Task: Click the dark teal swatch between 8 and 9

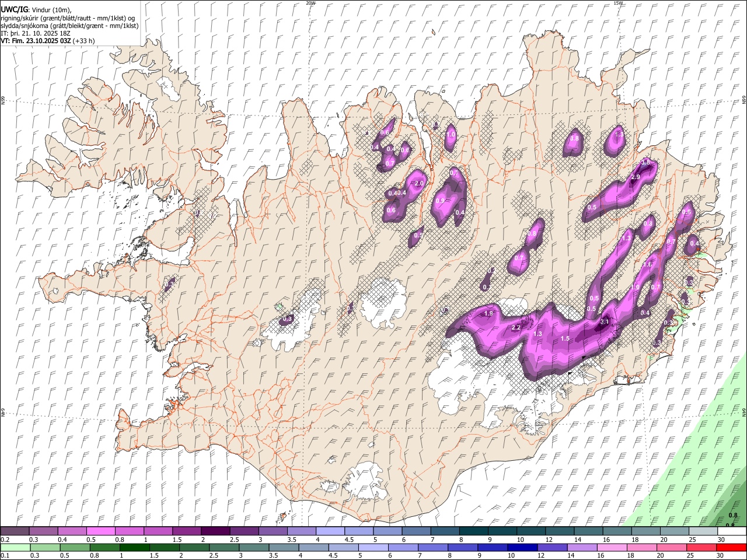Action: click(x=473, y=531)
